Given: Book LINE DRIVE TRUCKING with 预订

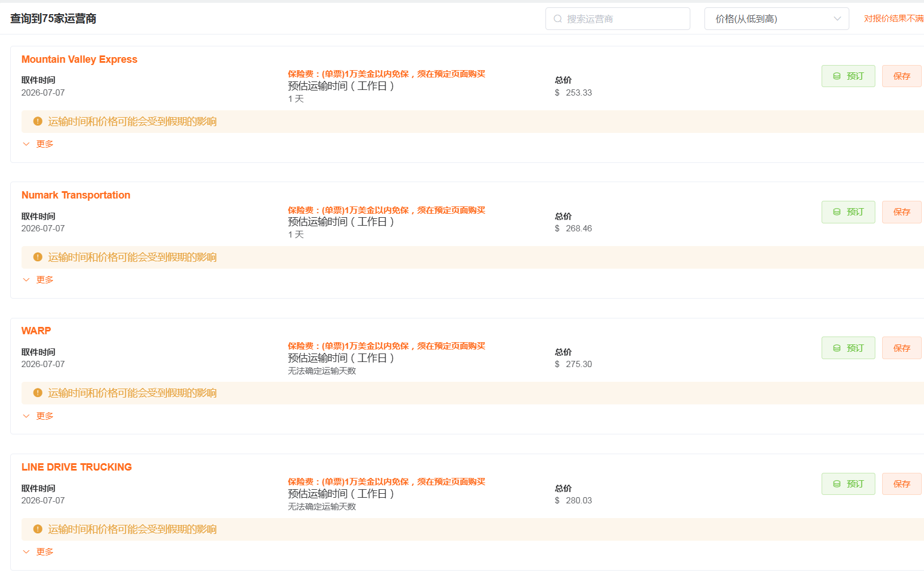Looking at the screenshot, I should [x=848, y=484].
